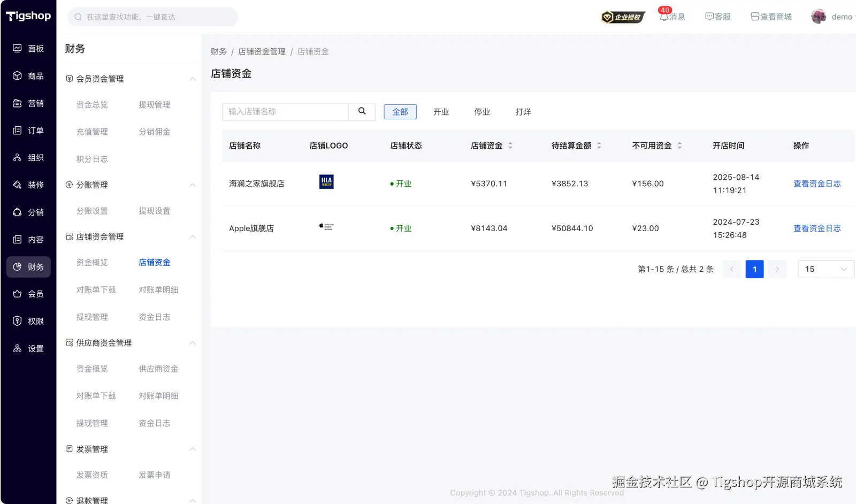Filter shops by 开业 status
The height and width of the screenshot is (504, 856).
441,112
